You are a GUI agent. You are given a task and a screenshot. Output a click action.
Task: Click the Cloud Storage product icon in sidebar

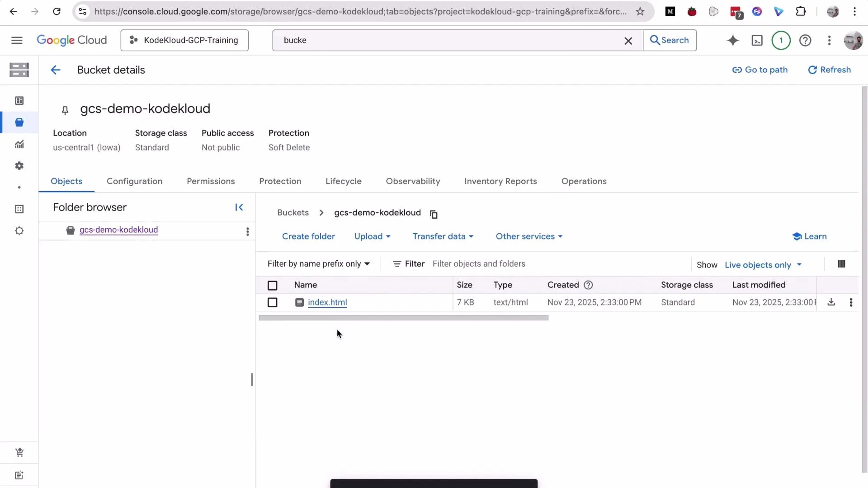(x=19, y=70)
